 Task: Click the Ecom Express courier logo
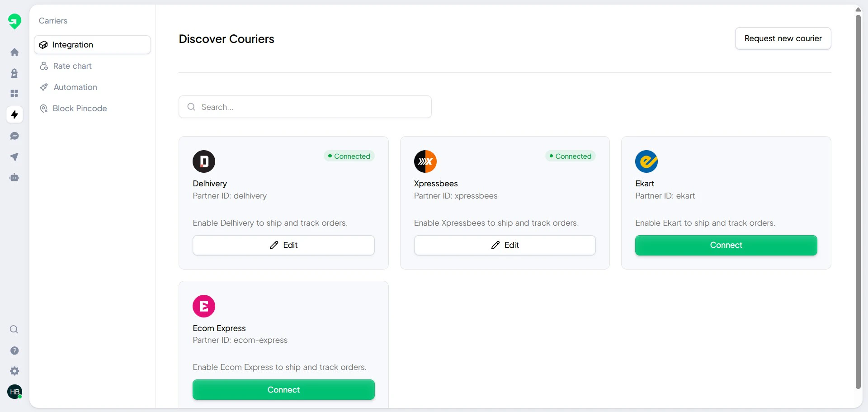[x=204, y=306]
